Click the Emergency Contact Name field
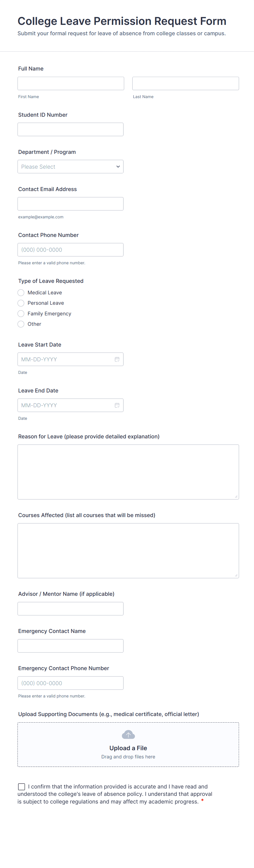This screenshot has height=868, width=254. [70, 646]
